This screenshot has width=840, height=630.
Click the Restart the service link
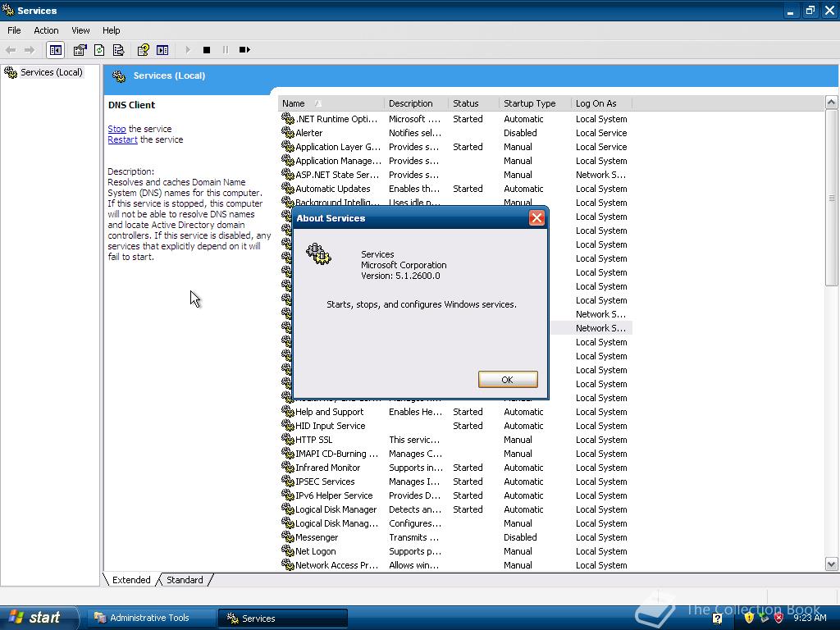[123, 139]
